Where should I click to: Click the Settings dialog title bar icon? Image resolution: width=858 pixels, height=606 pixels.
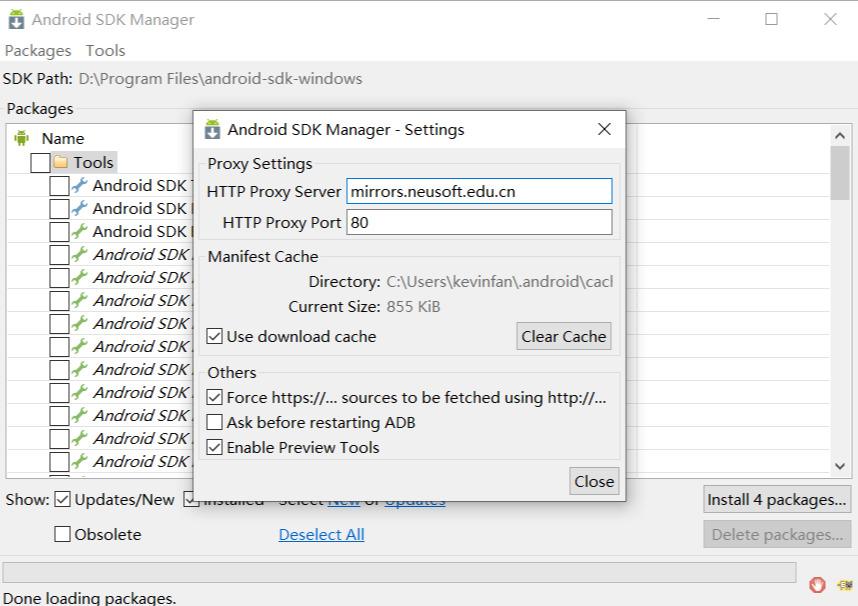(212, 129)
